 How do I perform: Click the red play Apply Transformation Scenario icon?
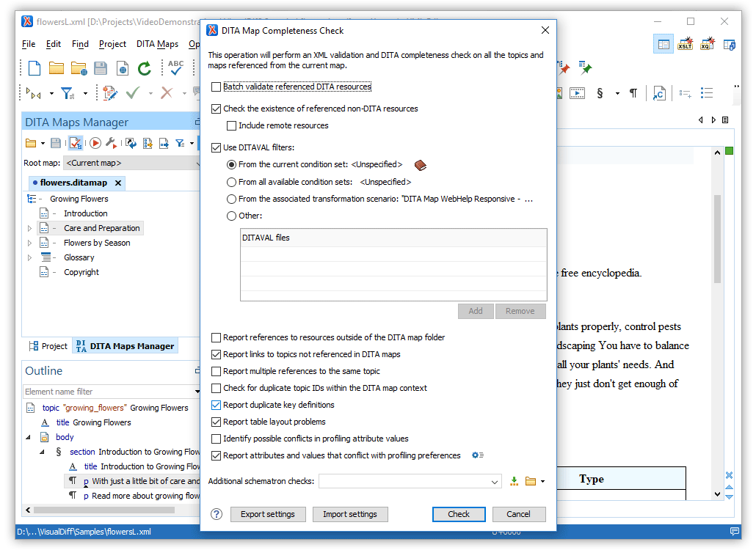click(95, 142)
